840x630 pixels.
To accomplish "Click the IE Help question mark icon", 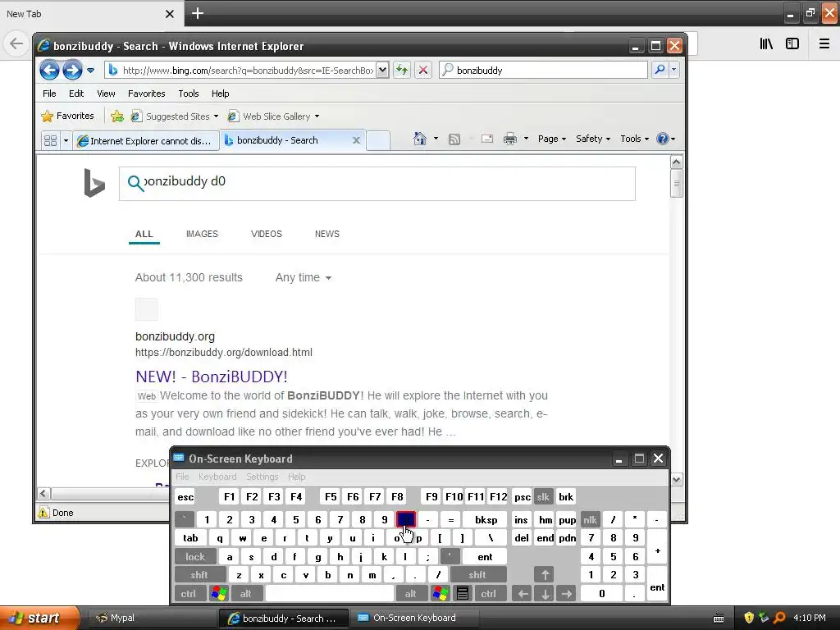I will pos(663,139).
